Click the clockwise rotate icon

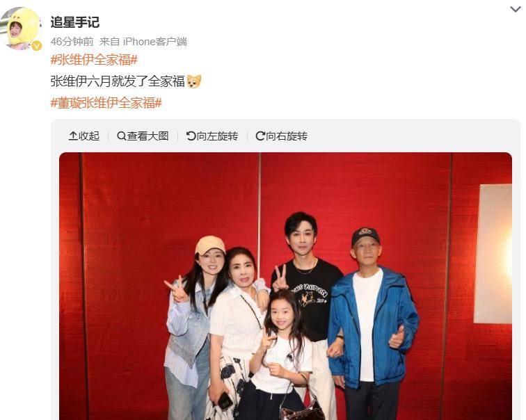[x=260, y=136]
